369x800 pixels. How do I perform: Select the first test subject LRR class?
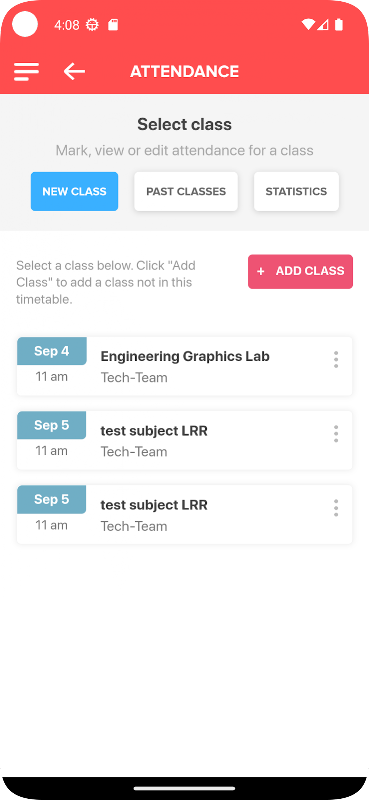(184, 440)
